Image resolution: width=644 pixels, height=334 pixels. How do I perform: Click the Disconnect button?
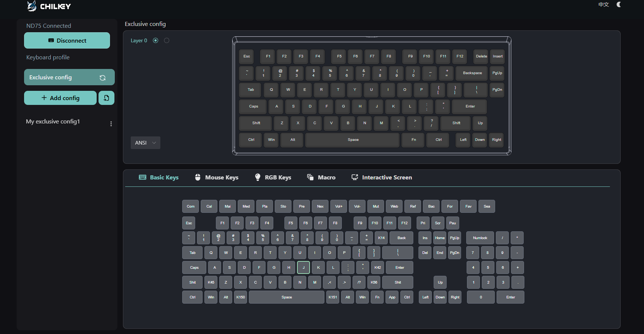click(x=67, y=40)
